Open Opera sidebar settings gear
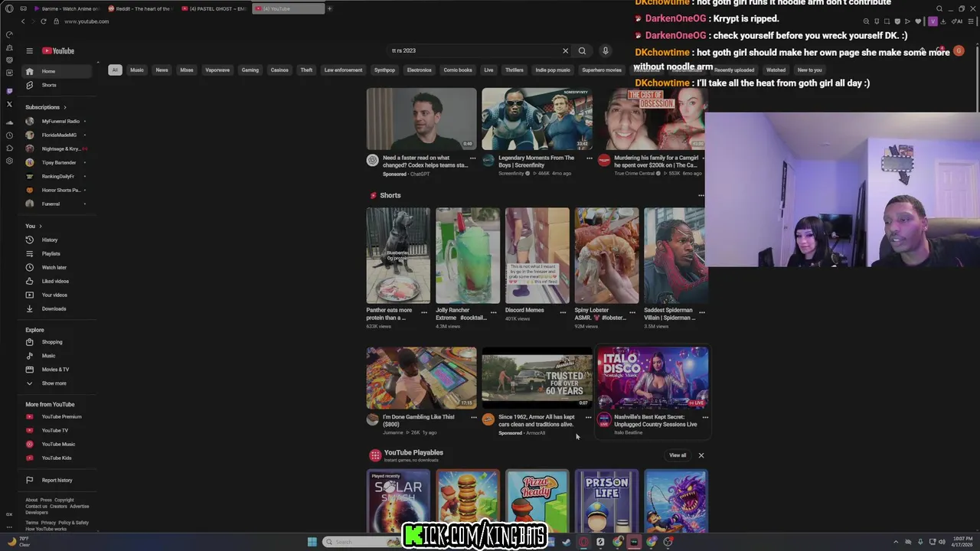This screenshot has height=551, width=980. coord(9,161)
